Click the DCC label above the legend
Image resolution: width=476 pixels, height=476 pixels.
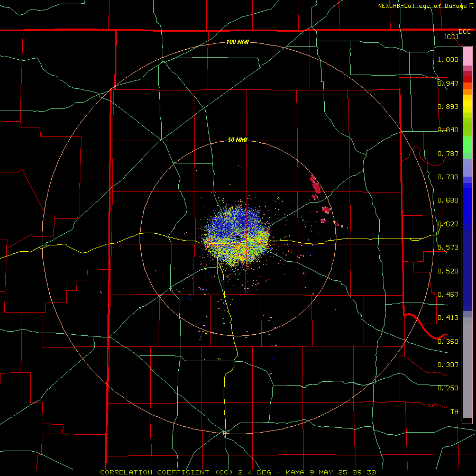pos(464,32)
